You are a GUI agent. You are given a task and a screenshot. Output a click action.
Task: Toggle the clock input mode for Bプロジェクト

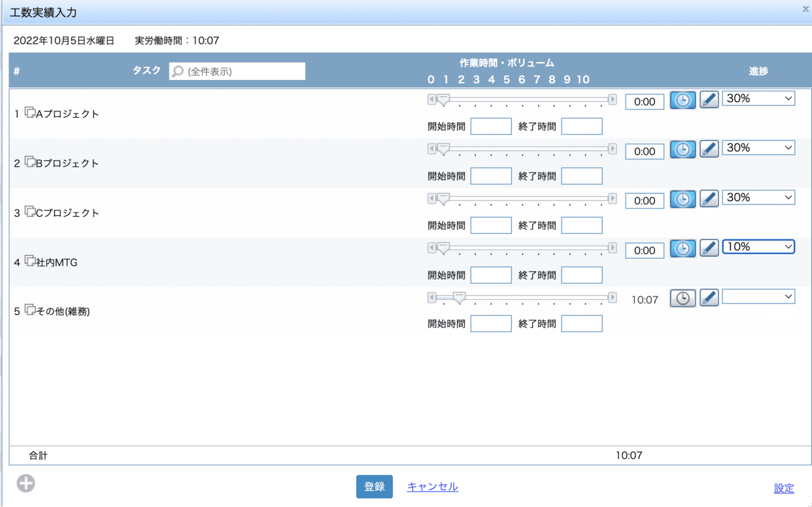682,150
